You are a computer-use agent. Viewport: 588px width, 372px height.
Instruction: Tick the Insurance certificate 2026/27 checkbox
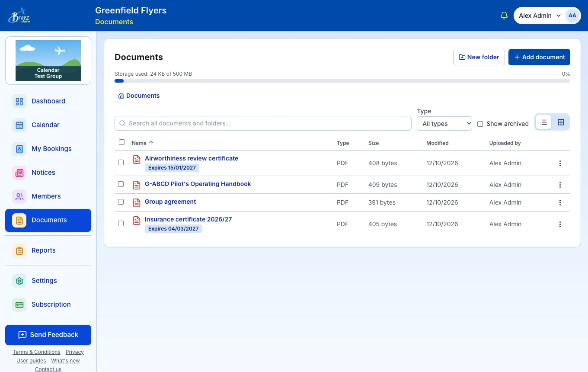121,223
